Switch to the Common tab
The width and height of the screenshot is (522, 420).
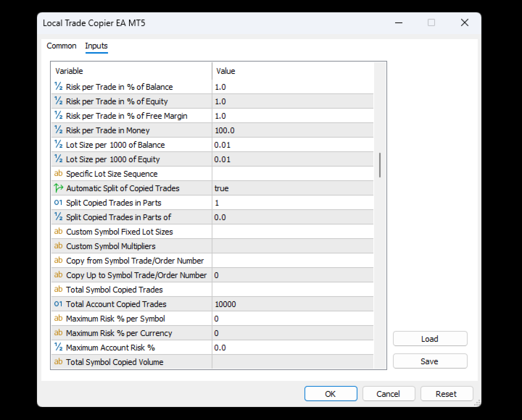click(61, 46)
